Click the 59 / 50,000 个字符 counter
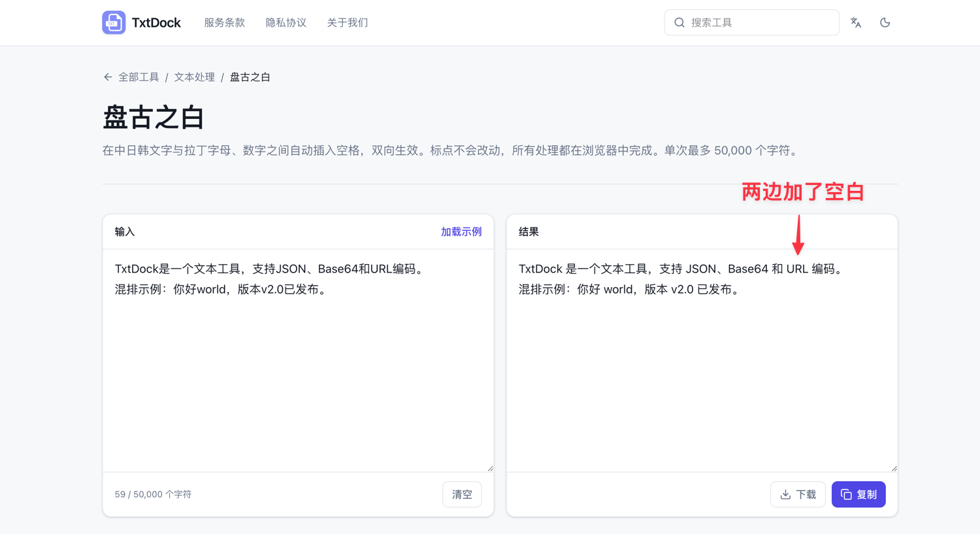Image resolution: width=980 pixels, height=534 pixels. (153, 495)
